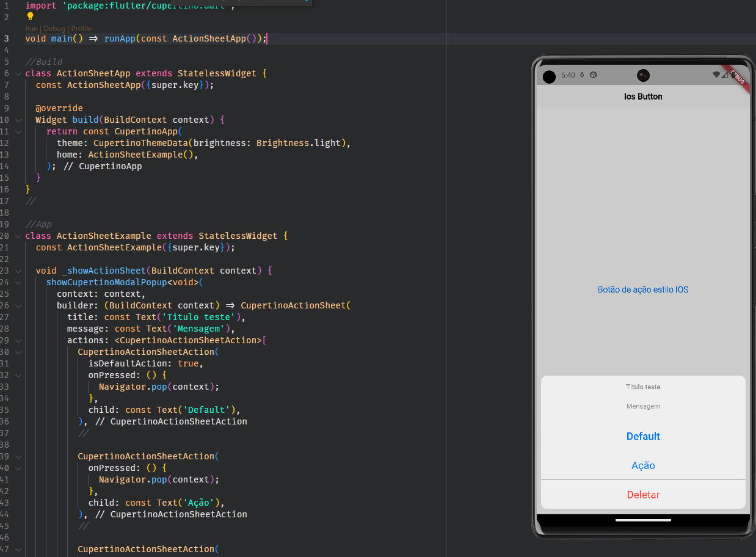756x557 pixels.
Task: Click the home indicator bar on the emulator
Action: (642, 520)
